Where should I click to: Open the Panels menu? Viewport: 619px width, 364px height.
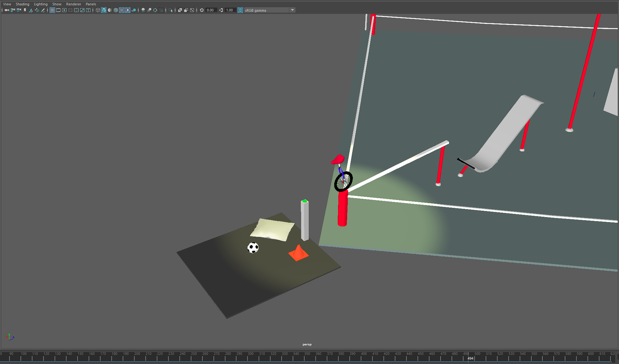coord(91,4)
